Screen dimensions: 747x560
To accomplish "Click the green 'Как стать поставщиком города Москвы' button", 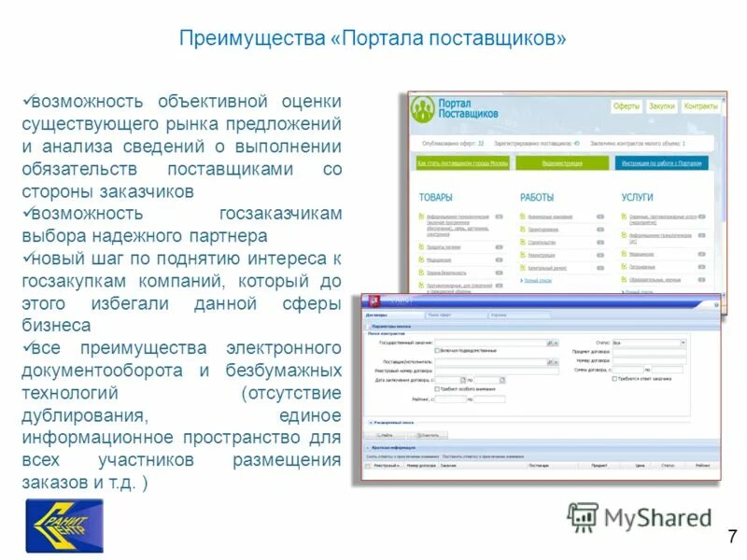I will click(462, 162).
